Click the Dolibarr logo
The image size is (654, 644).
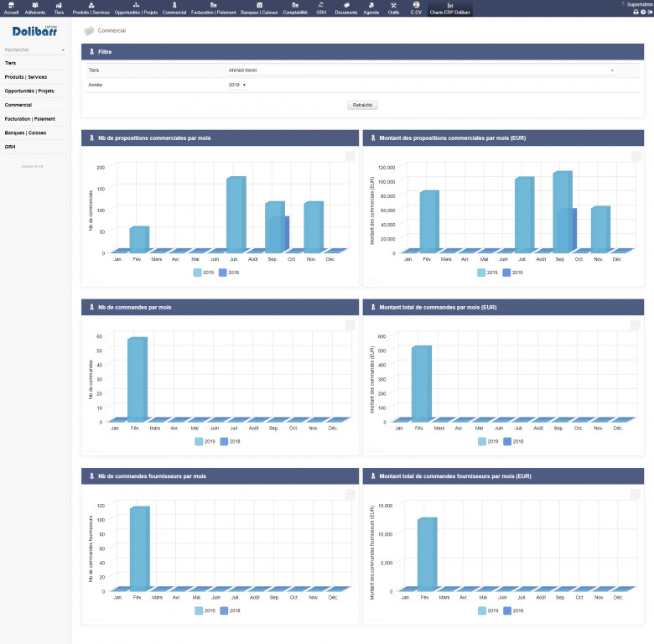pyautogui.click(x=34, y=31)
